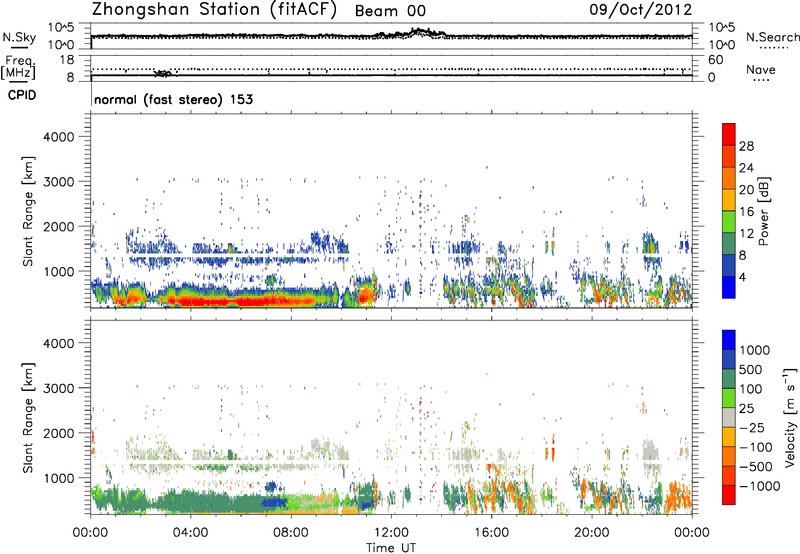
Task: Click the Time UT axis title
Action: 391,548
